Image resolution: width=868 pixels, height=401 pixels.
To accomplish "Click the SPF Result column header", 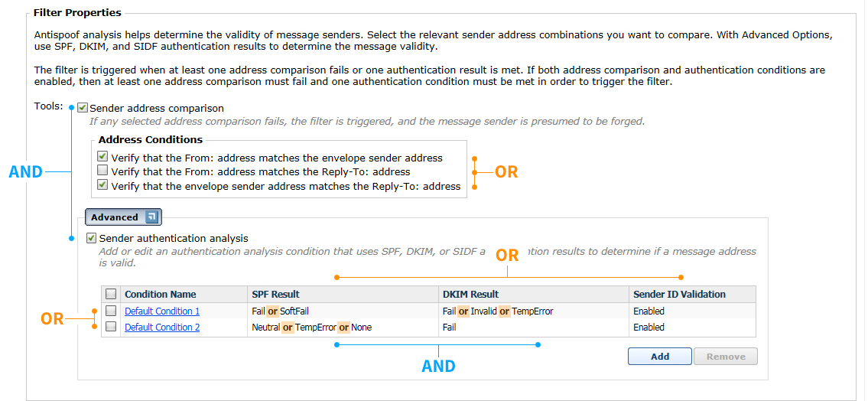I will pyautogui.click(x=275, y=295).
